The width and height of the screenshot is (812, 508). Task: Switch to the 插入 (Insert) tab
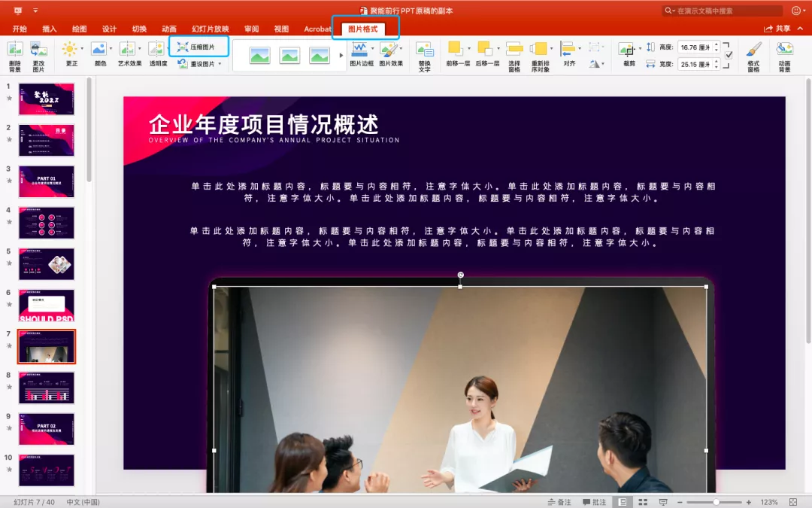tap(50, 29)
